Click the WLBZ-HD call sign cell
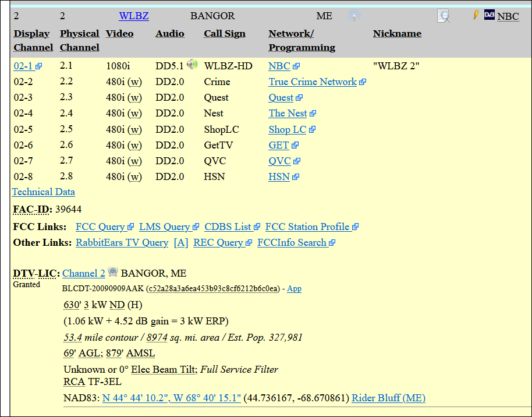Viewport: 532px width, 417px height. pos(228,66)
